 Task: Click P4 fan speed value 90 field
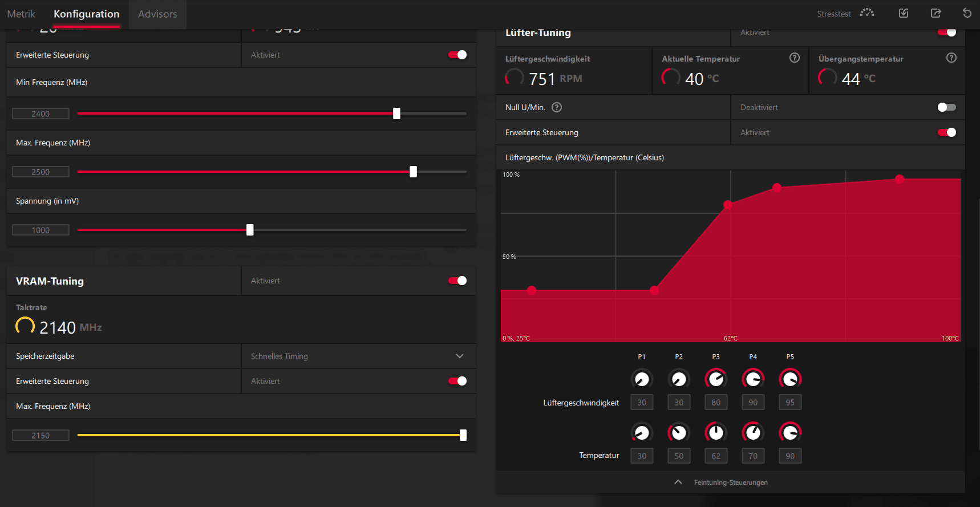pyautogui.click(x=753, y=402)
